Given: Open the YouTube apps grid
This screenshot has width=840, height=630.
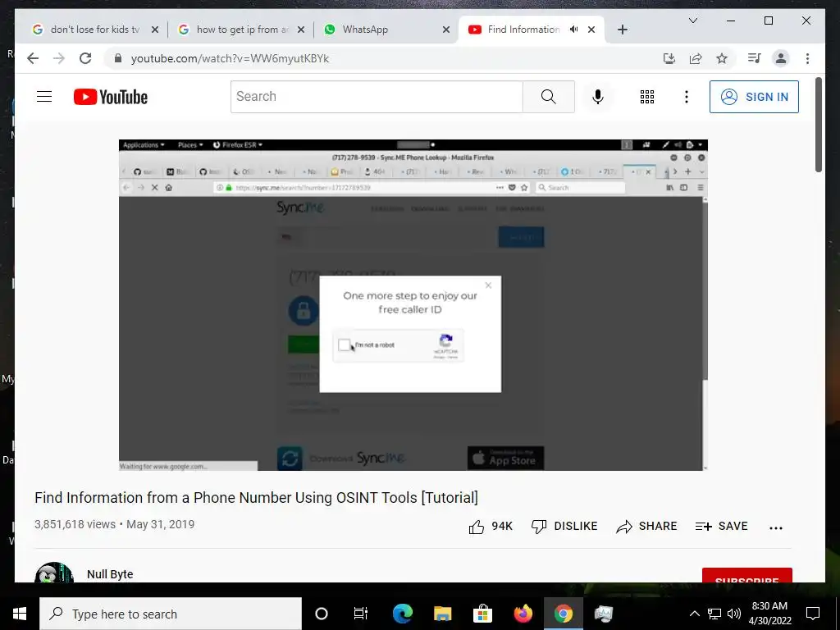Looking at the screenshot, I should 646,97.
